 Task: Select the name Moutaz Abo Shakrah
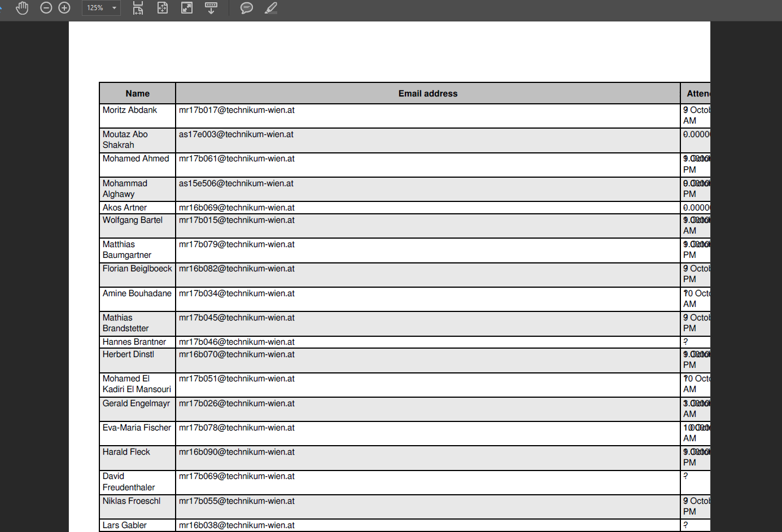(x=125, y=140)
